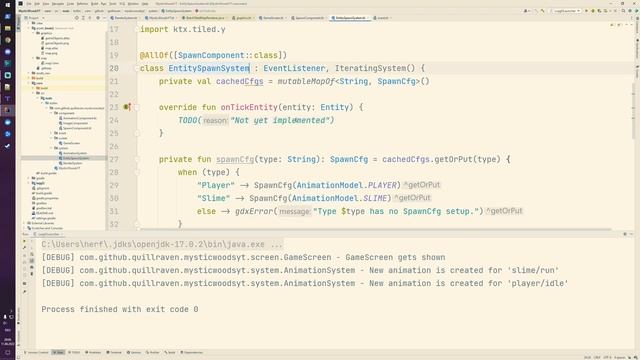Open the File menu

point(29,4)
